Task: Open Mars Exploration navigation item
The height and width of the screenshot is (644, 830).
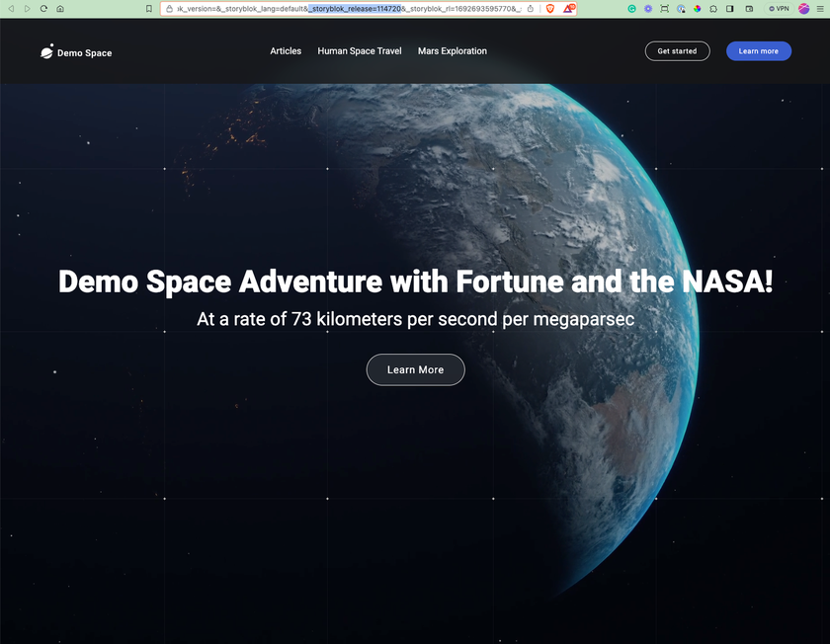Action: pos(453,50)
